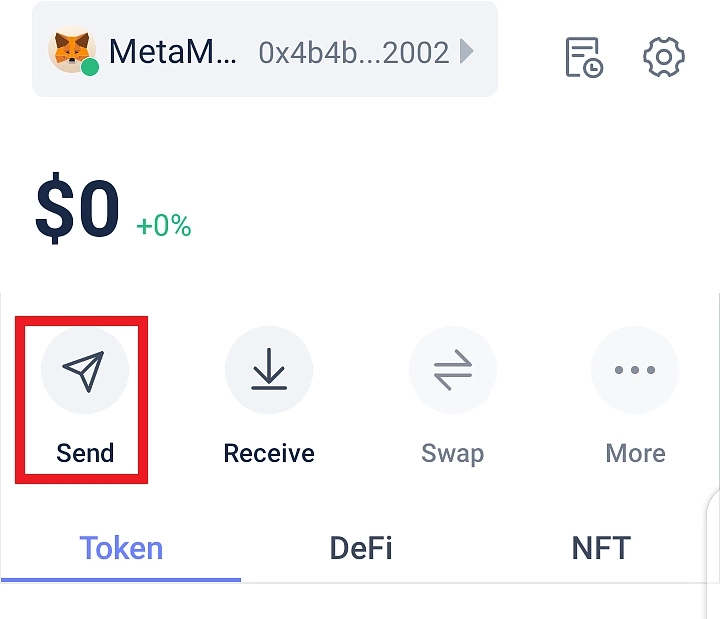This screenshot has height=619, width=720.
Task: Click the +0% change indicator
Action: (163, 225)
